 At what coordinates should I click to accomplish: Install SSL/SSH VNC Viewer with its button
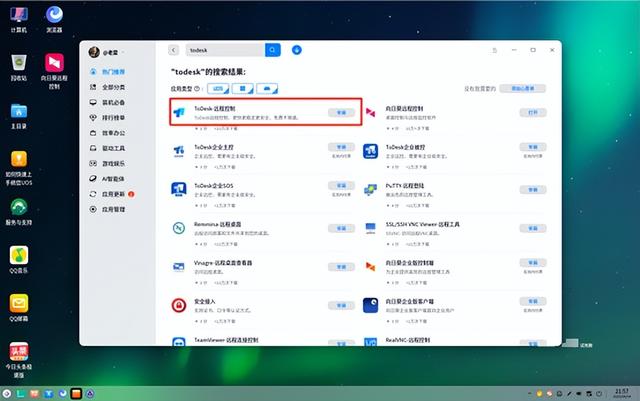533,228
